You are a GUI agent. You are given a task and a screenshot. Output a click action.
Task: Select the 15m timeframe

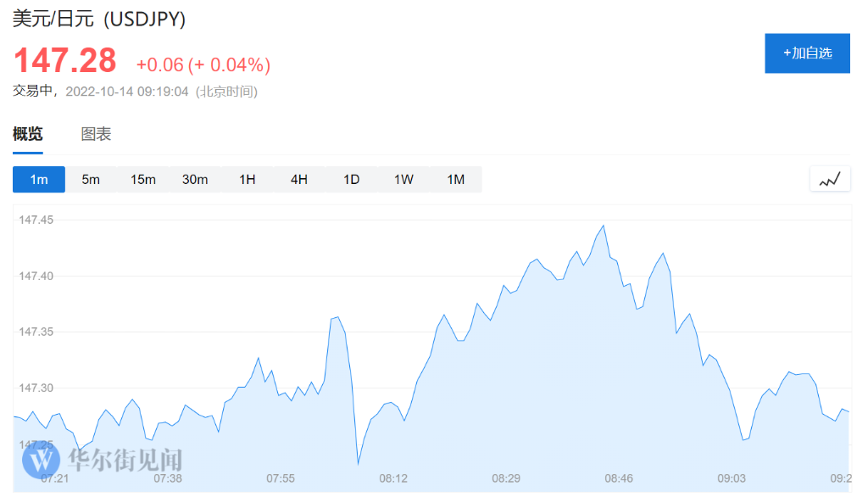point(142,179)
